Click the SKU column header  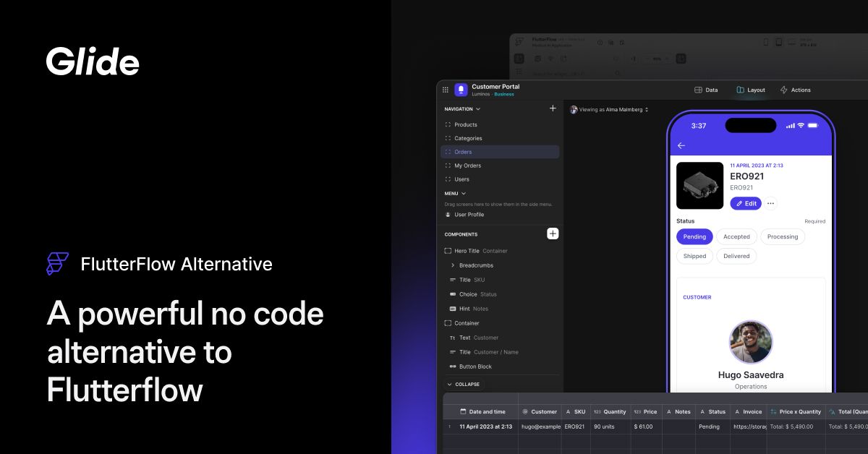(x=574, y=411)
